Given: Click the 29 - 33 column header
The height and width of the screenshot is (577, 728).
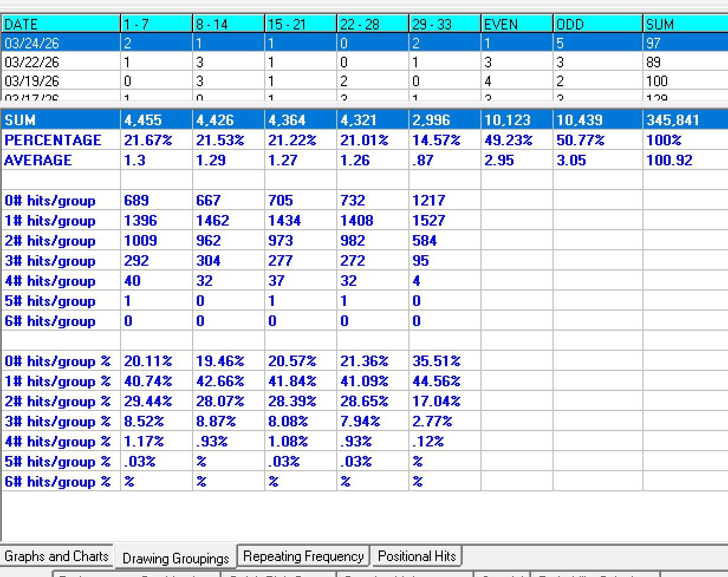Looking at the screenshot, I should click(444, 24).
